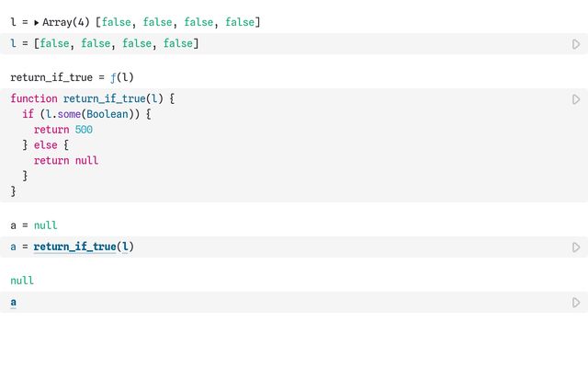Place cursor on the return null line
The height and width of the screenshot is (368, 588).
click(x=66, y=160)
